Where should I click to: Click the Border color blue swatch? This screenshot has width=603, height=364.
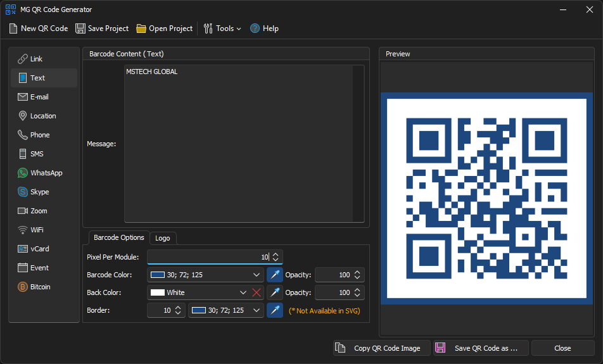[198, 310]
